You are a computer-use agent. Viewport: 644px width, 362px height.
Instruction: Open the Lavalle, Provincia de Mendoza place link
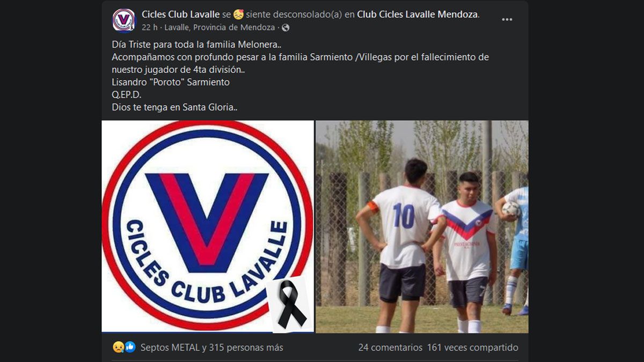219,27
